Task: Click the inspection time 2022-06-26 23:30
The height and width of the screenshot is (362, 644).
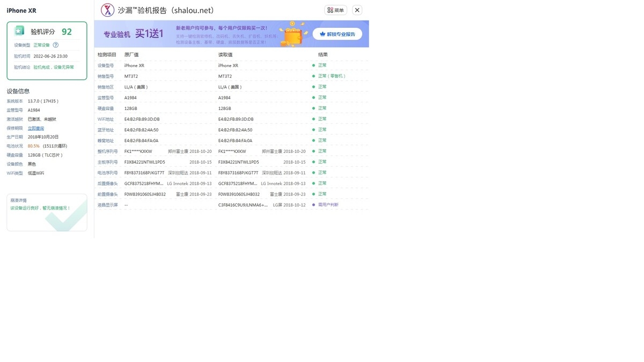Action: (50, 56)
